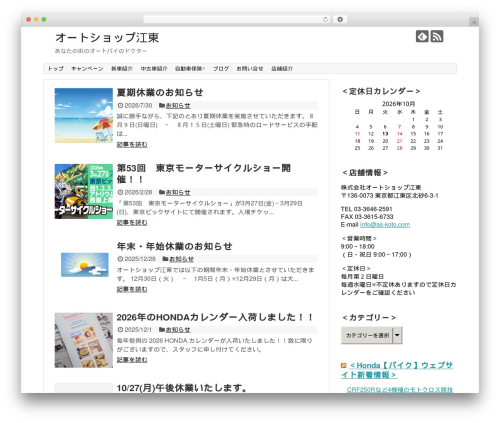The height and width of the screenshot is (423, 500).
Task: Expand the カテゴリーを選択 dropdown
Action: pyautogui.click(x=372, y=335)
